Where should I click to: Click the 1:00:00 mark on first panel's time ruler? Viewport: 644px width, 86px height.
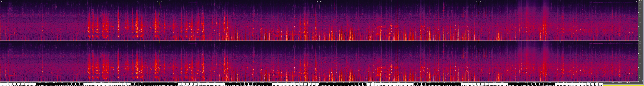tap(47, 83)
